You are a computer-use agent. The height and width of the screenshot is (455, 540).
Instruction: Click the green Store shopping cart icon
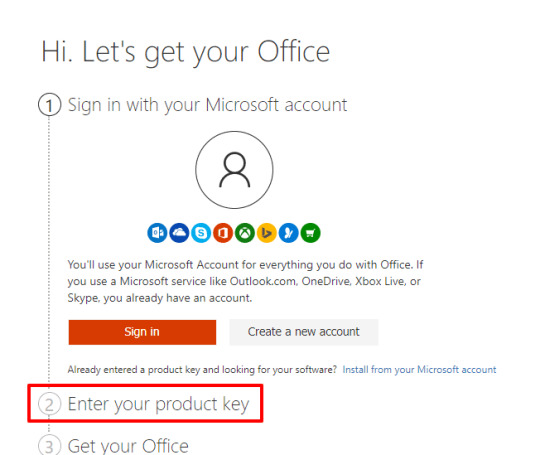point(311,233)
